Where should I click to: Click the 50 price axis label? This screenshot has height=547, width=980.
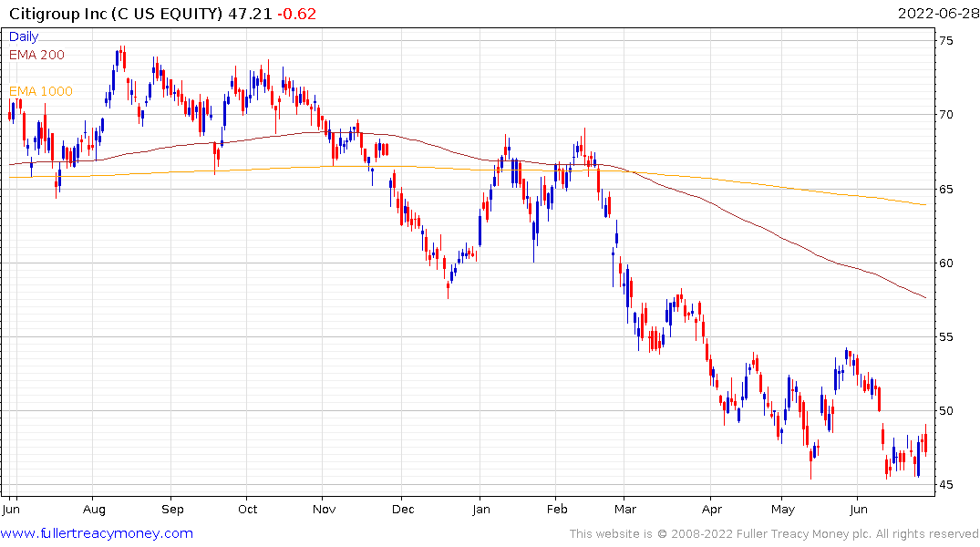point(946,411)
